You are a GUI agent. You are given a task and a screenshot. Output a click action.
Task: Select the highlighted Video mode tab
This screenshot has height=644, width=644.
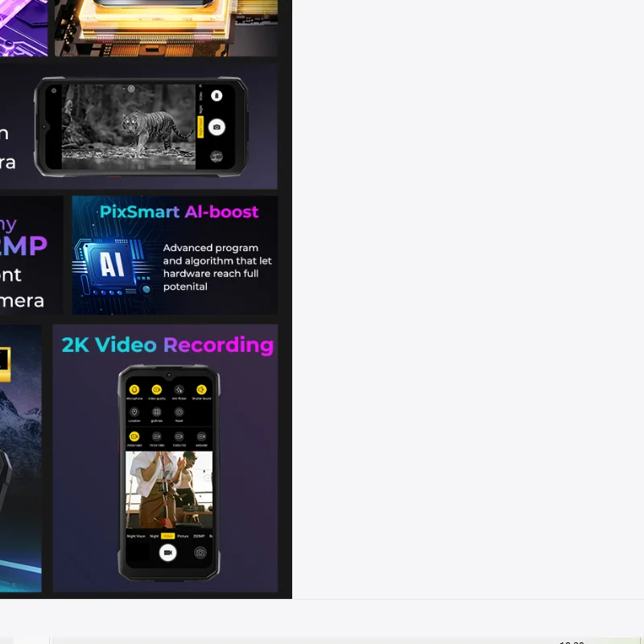[168, 536]
